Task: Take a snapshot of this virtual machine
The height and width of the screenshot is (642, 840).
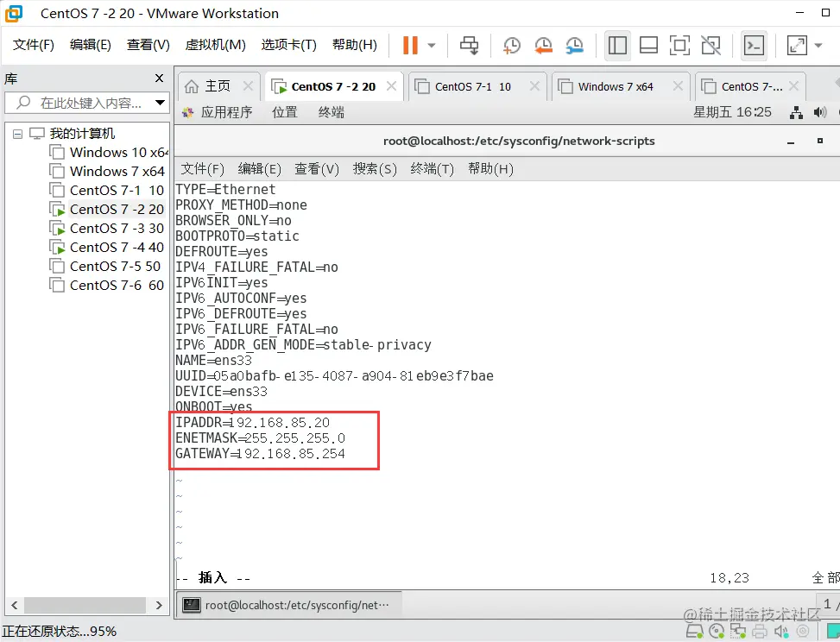Action: (511, 45)
